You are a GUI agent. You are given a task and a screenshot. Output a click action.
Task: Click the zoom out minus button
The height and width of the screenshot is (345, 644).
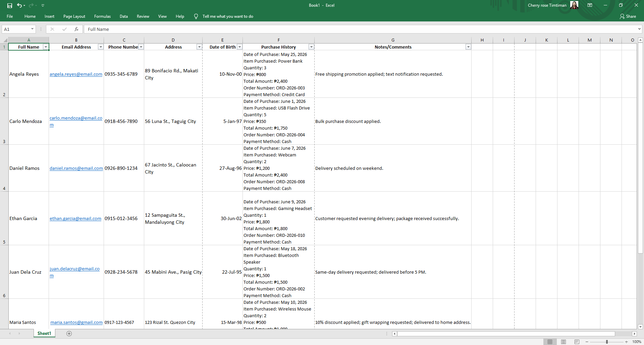[587, 342]
